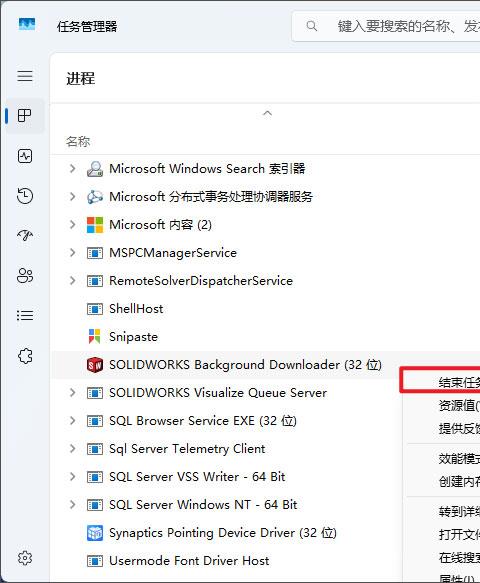Screen dimensions: 480x583
Task: Click the Microsoft 内容 colored logo icon
Action: [x=95, y=225]
